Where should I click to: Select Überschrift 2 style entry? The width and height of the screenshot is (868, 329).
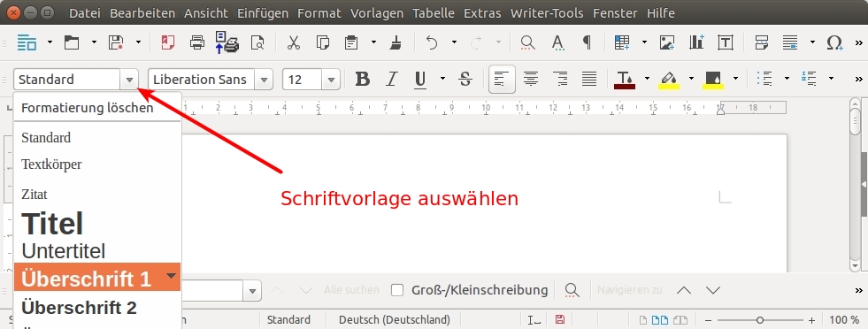coord(79,308)
